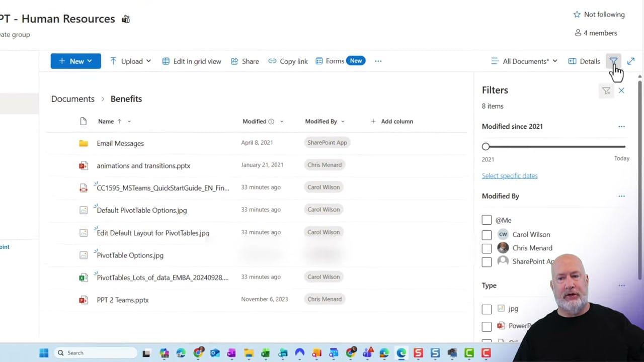The image size is (644, 362).
Task: Enable the @Me modified-by filter
Action: 487,220
